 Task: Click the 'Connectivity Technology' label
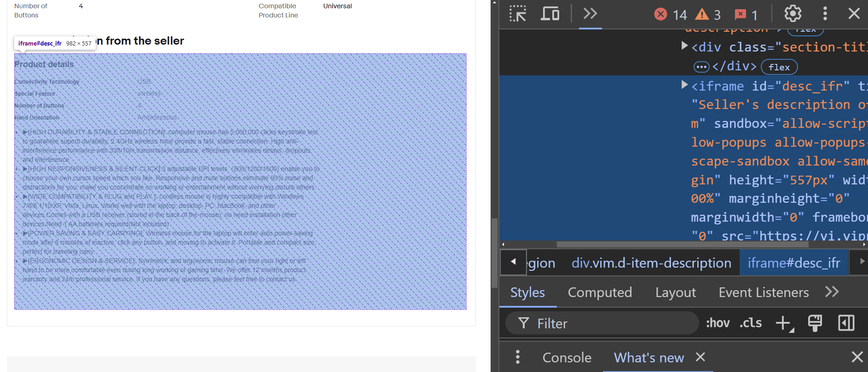[x=47, y=82]
